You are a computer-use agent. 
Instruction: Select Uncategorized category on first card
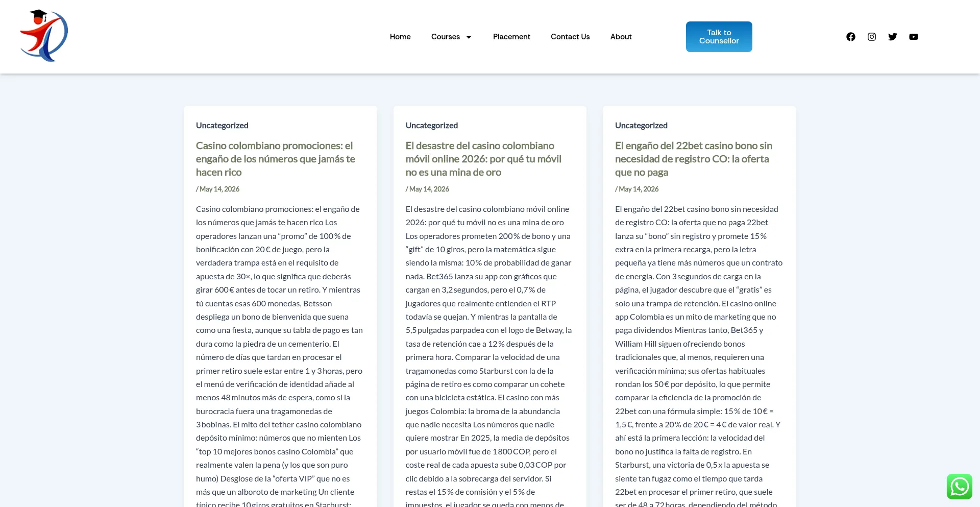tap(222, 126)
